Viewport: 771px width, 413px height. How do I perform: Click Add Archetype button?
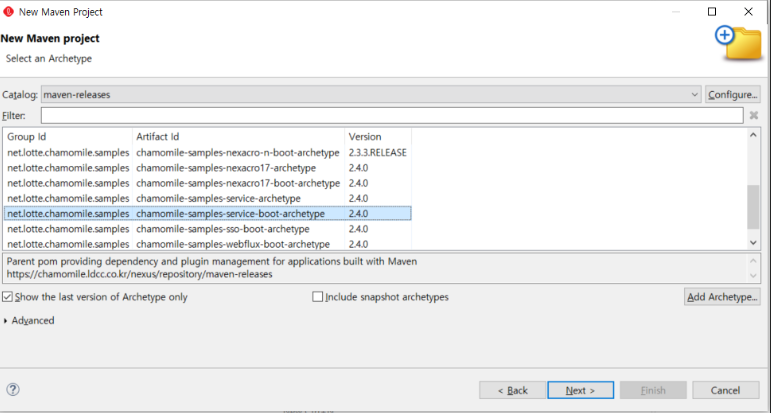tap(722, 297)
